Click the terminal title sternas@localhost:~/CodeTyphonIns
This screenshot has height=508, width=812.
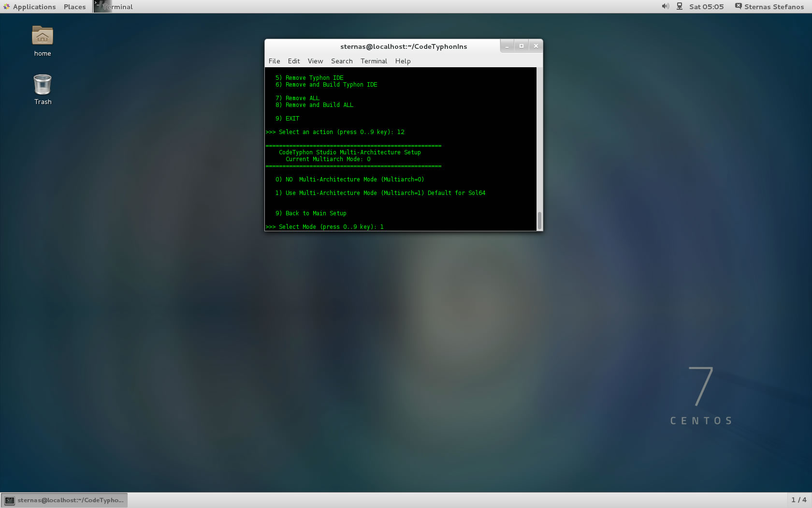(404, 46)
